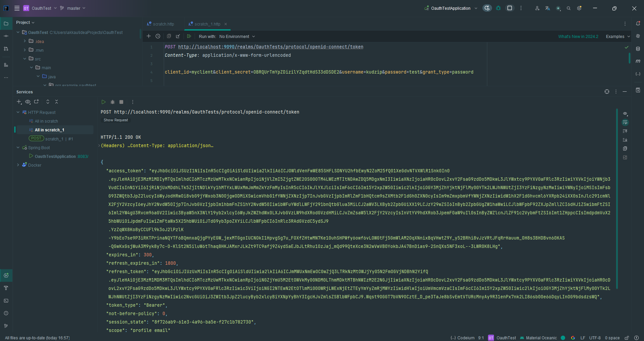Expand the response Headers section
Screen dimensions: 644x341
tap(99, 145)
